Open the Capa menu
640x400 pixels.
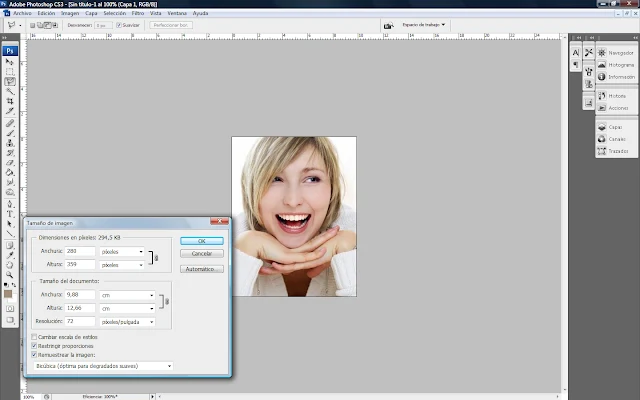click(91, 13)
